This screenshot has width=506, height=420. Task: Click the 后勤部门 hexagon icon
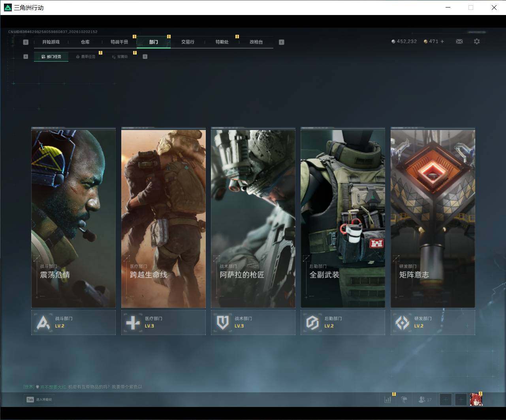[x=312, y=323]
